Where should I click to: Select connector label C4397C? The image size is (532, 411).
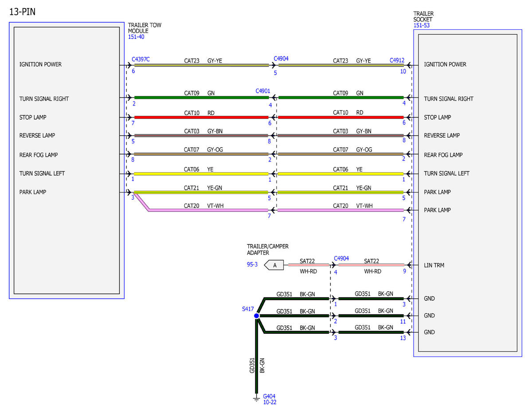141,59
